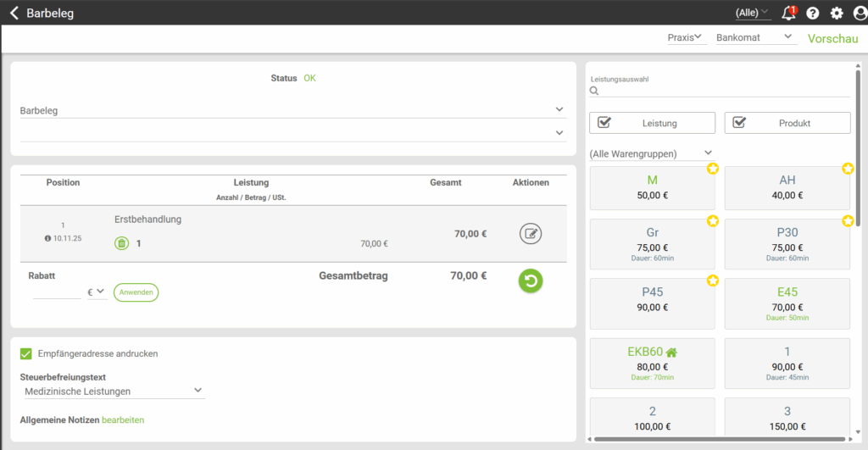Viewport: 868px width, 450px height.
Task: Open the settings gear icon
Action: 837,13
